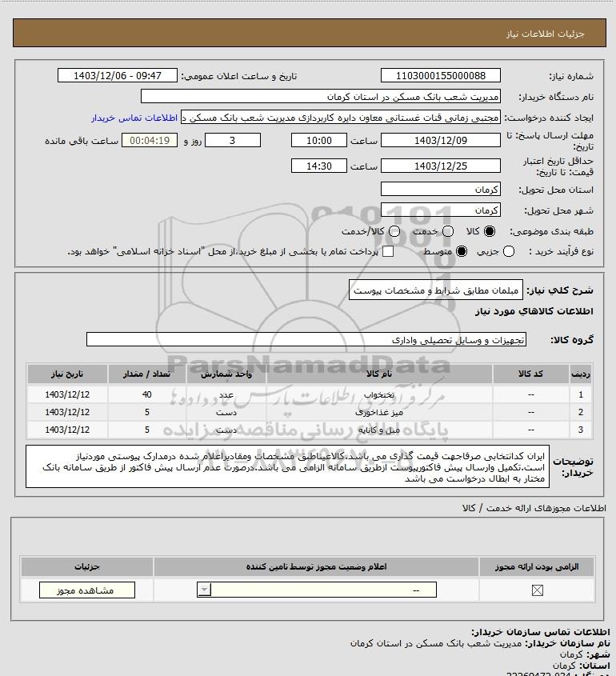Click the جزئیات اطلاعات نیاز page title
616x676 pixels.
[546, 34]
